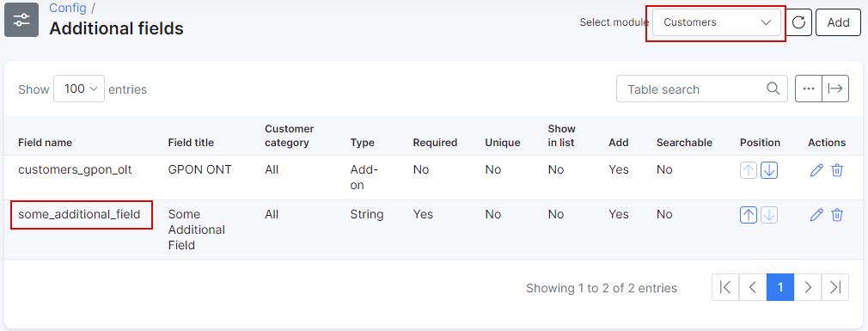Edit the customers_gpon_olt field with pencil icon
This screenshot has width=868, height=331.
tap(816, 170)
